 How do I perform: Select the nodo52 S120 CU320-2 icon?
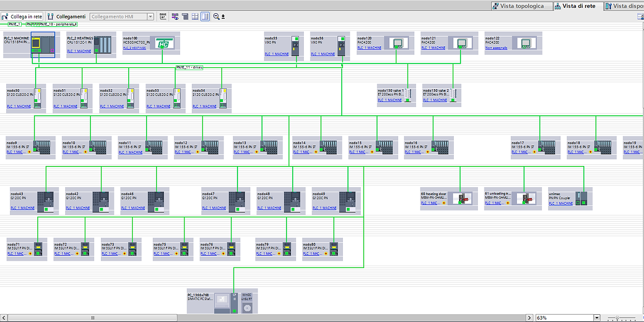coord(130,99)
